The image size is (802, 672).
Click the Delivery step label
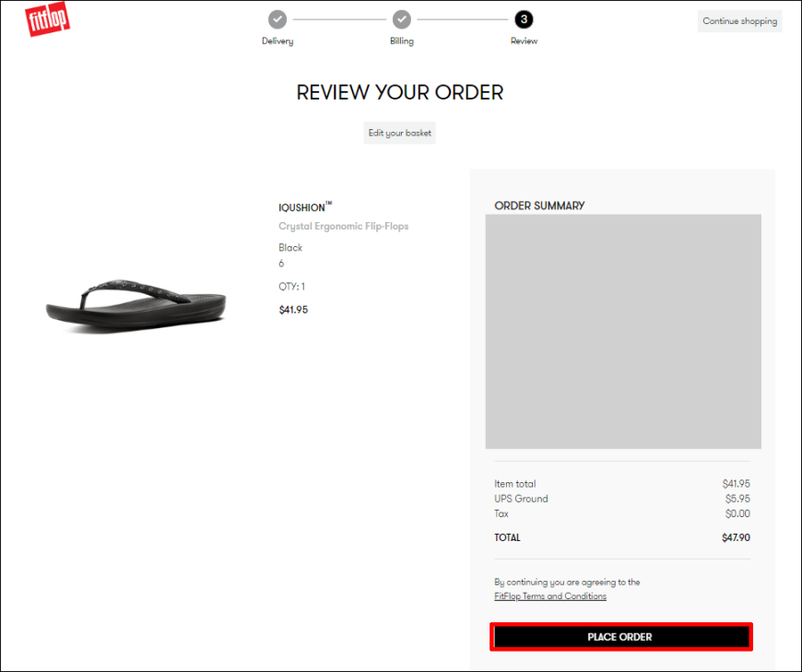tap(277, 41)
